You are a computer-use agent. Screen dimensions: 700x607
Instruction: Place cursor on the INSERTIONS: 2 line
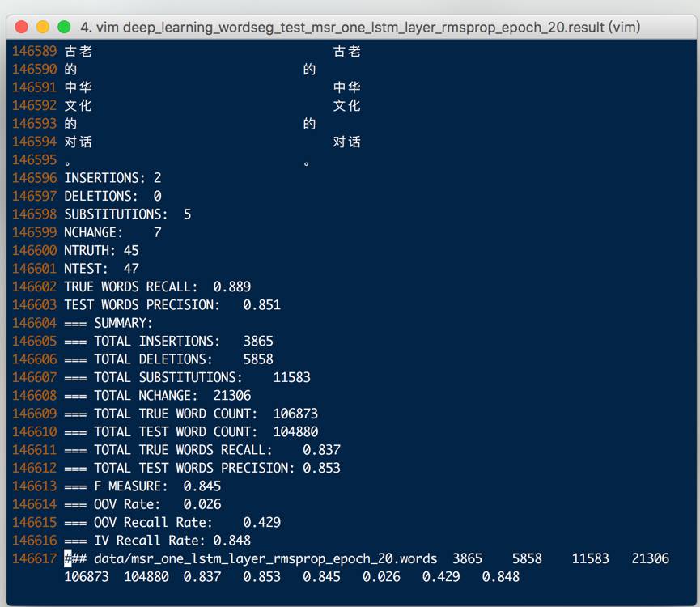[x=112, y=178]
